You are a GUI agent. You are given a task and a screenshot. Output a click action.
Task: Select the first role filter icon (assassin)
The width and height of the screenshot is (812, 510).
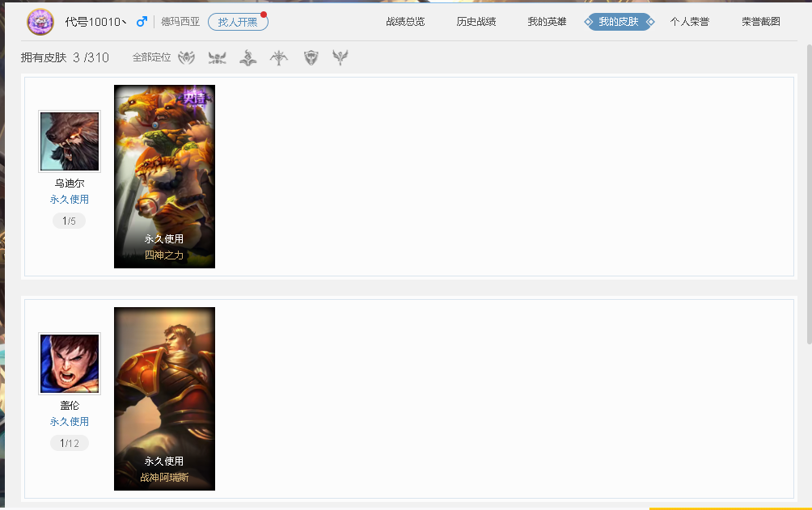tap(187, 57)
